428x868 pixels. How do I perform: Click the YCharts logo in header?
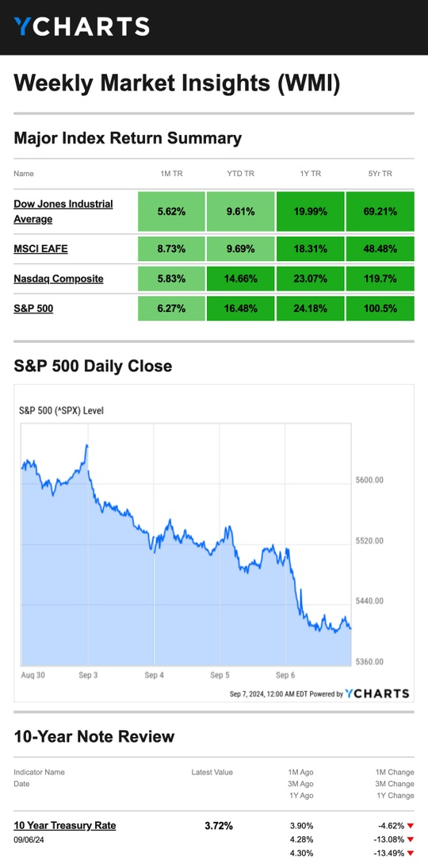pyautogui.click(x=82, y=26)
